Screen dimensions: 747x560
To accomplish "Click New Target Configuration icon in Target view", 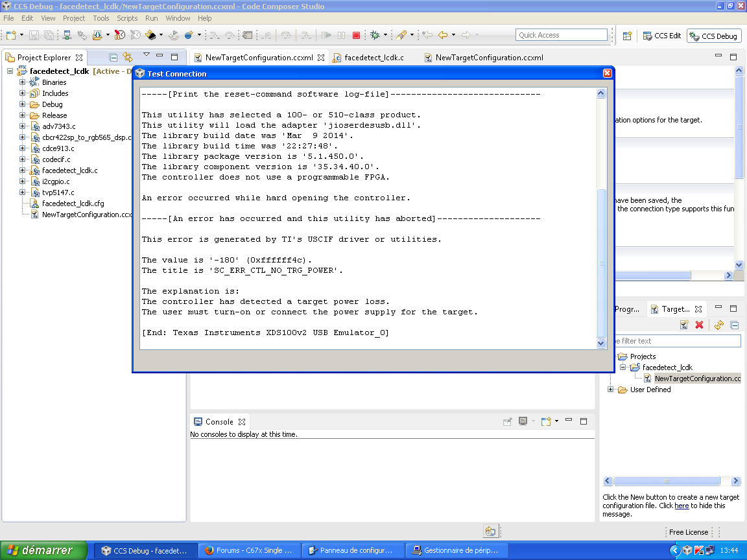I will pos(685,325).
